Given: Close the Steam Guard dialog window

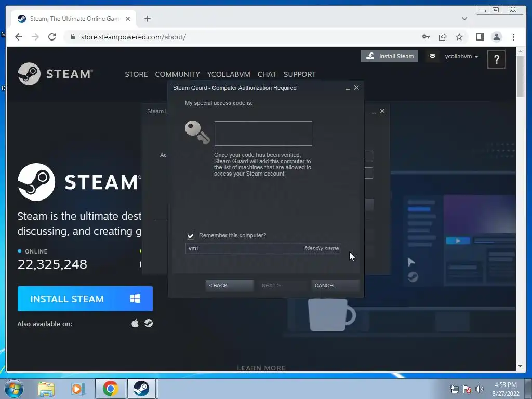Looking at the screenshot, I should (356, 87).
